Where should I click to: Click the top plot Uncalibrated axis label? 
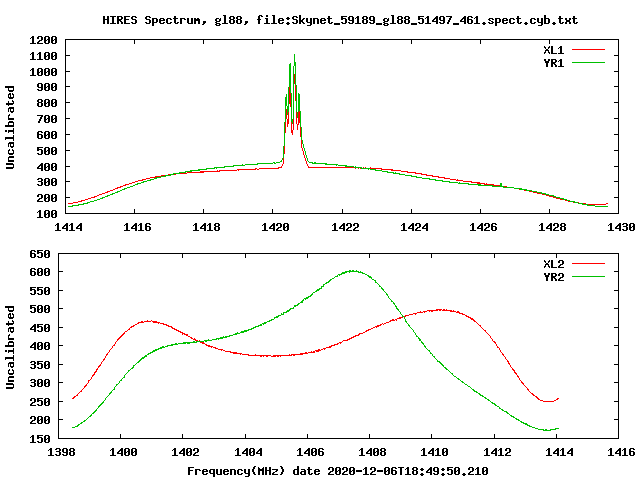click(x=10, y=127)
